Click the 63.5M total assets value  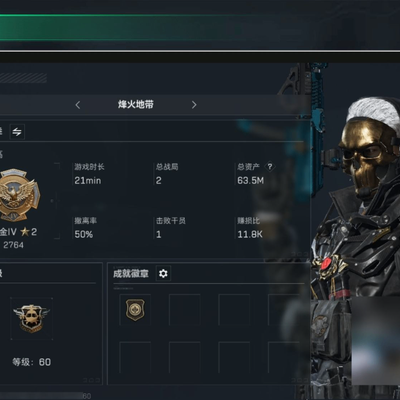coord(250,181)
